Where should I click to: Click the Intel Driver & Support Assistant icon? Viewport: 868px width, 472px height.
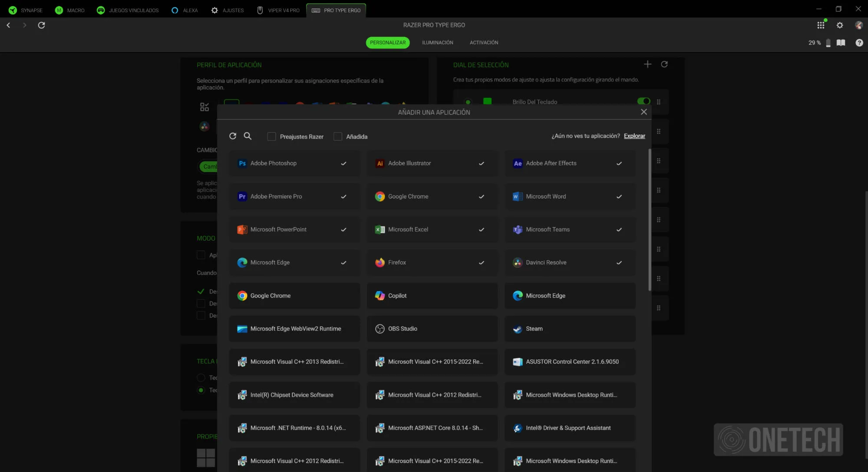518,428
